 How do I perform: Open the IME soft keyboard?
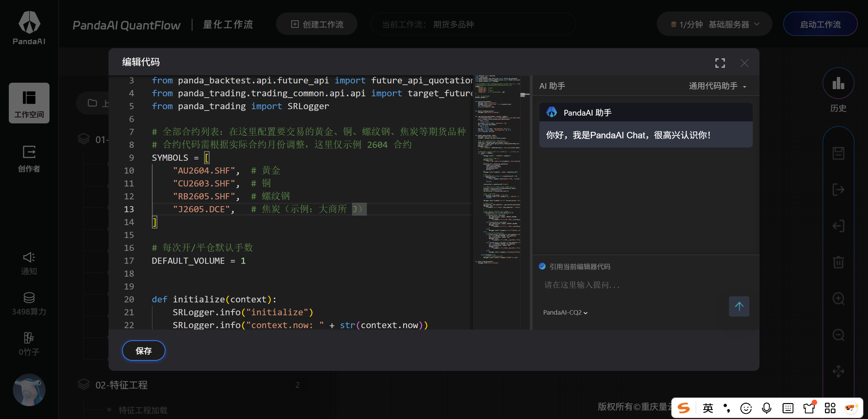(788, 408)
